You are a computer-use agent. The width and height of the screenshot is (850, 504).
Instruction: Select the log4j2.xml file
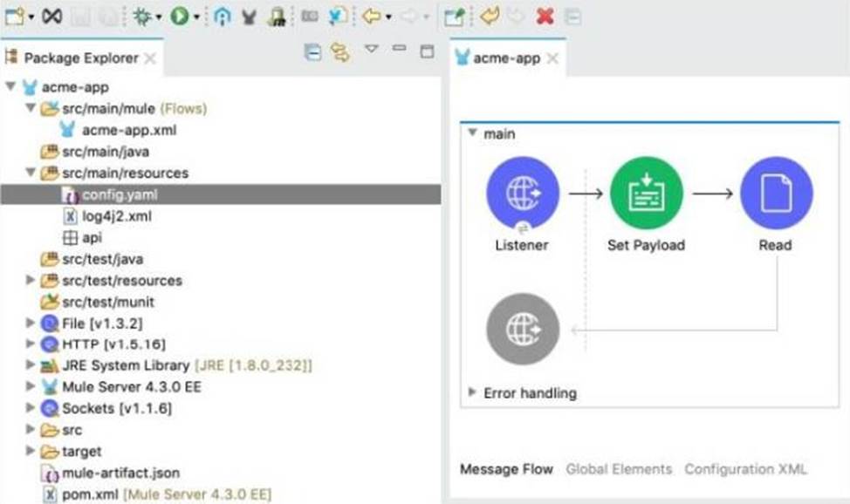[x=117, y=216]
